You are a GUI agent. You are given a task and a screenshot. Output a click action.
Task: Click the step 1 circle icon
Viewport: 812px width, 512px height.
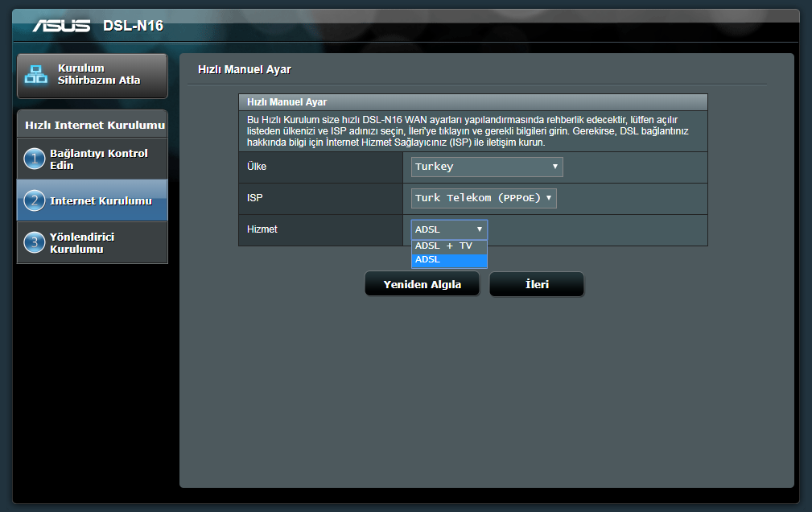coord(34,159)
